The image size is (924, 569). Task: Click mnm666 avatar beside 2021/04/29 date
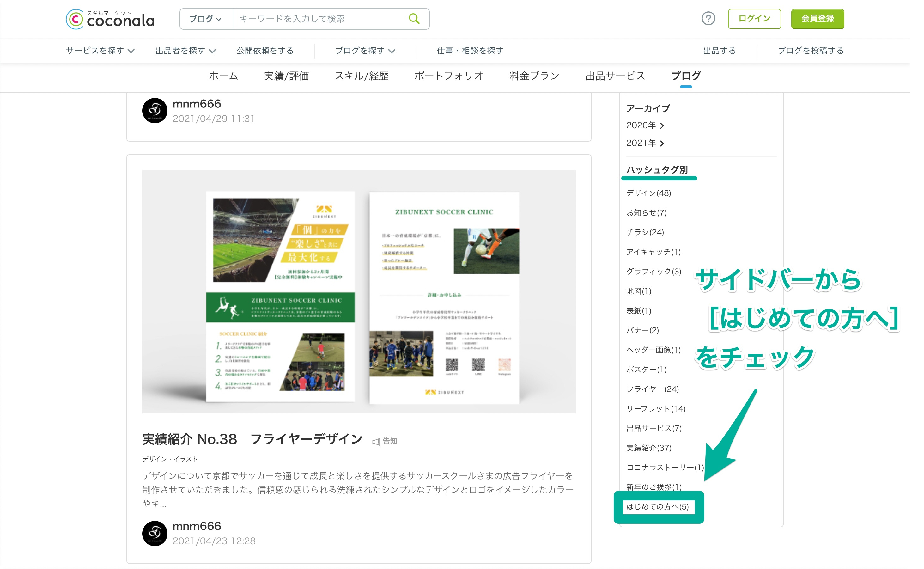pyautogui.click(x=155, y=111)
